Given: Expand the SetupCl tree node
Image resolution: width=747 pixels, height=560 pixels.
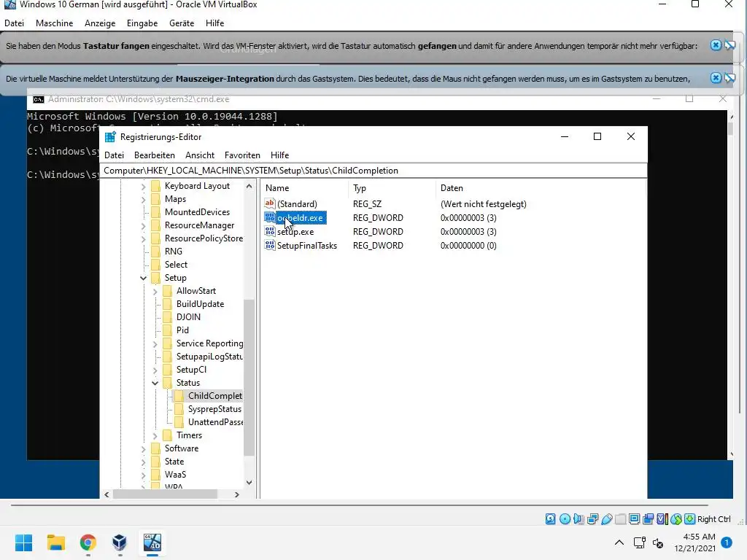Looking at the screenshot, I should coord(155,370).
